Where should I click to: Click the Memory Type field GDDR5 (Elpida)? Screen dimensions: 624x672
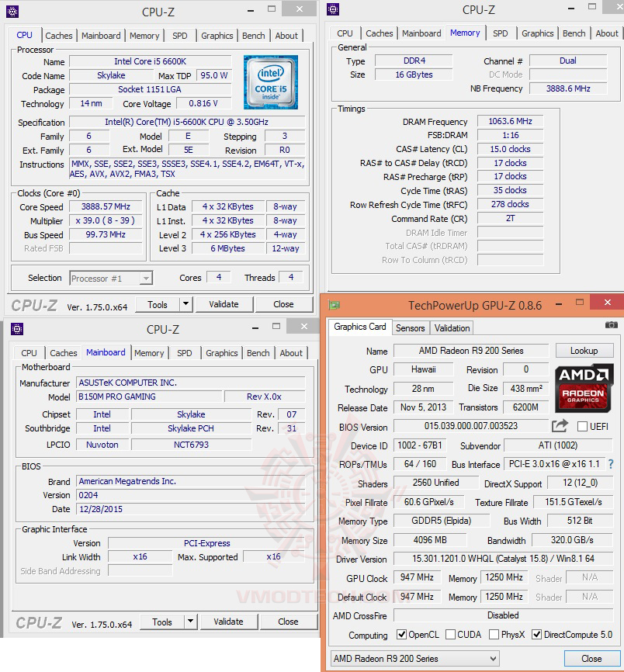click(441, 521)
